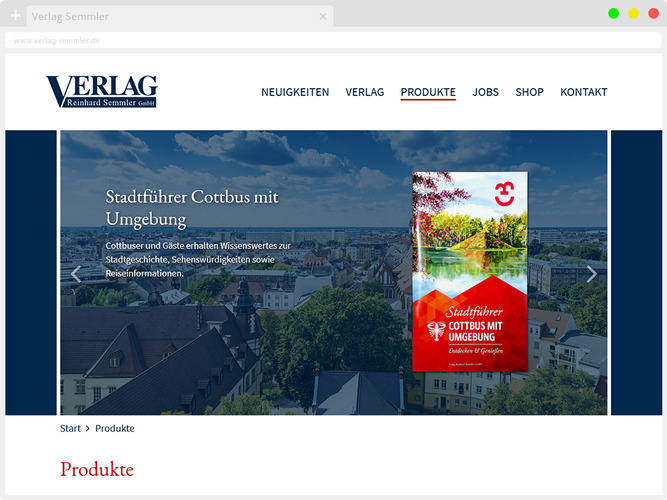The image size is (667, 500).
Task: Click the Produkte breadcrumb entry
Action: tap(115, 429)
